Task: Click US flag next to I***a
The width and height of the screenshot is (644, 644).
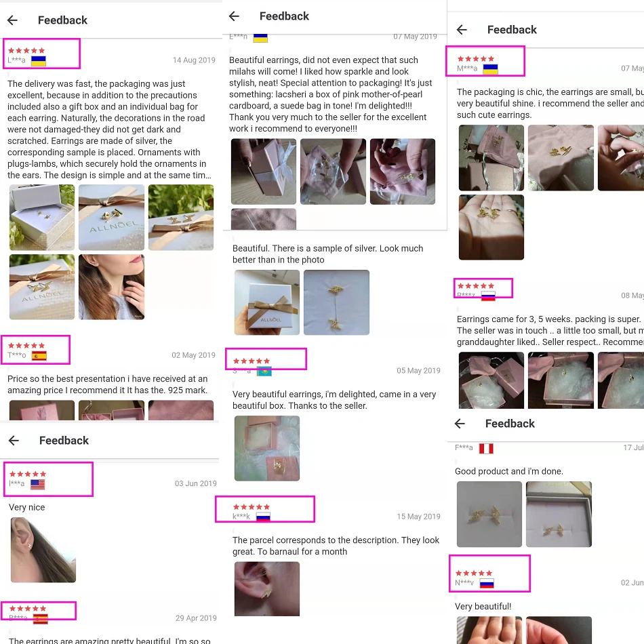Action: point(37,484)
